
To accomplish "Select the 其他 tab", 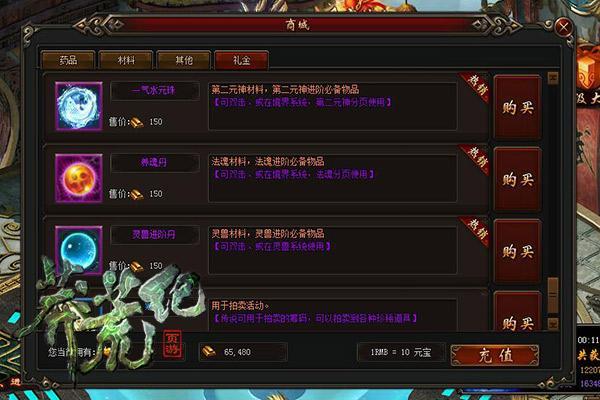I will 184,60.
